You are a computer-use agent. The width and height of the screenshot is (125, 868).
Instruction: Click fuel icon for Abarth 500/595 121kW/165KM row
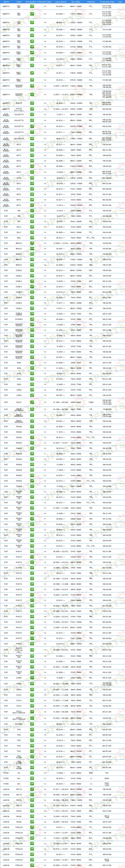[x=32, y=47]
